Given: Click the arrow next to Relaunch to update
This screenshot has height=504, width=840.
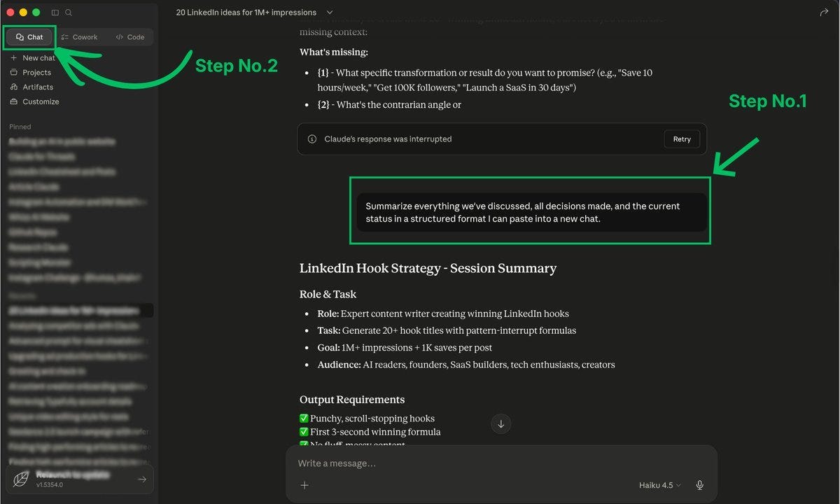Looking at the screenshot, I should [x=142, y=479].
